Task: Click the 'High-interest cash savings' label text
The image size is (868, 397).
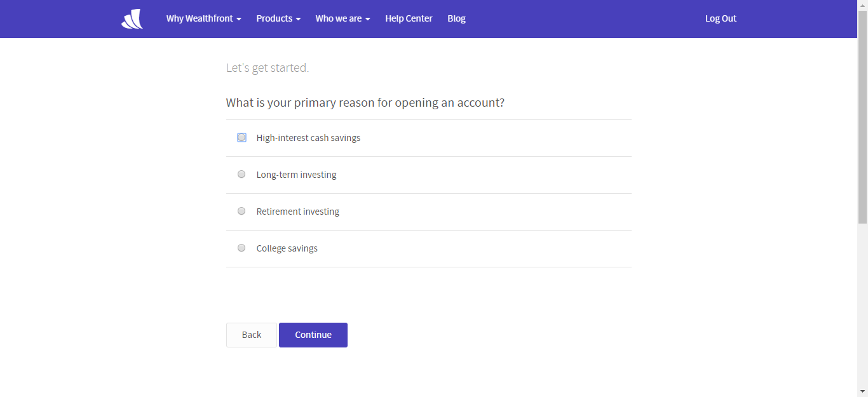Action: click(x=308, y=138)
